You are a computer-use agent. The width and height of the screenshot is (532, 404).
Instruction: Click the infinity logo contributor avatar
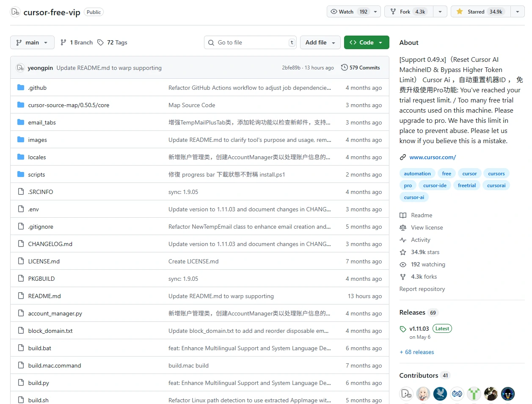tap(457, 394)
